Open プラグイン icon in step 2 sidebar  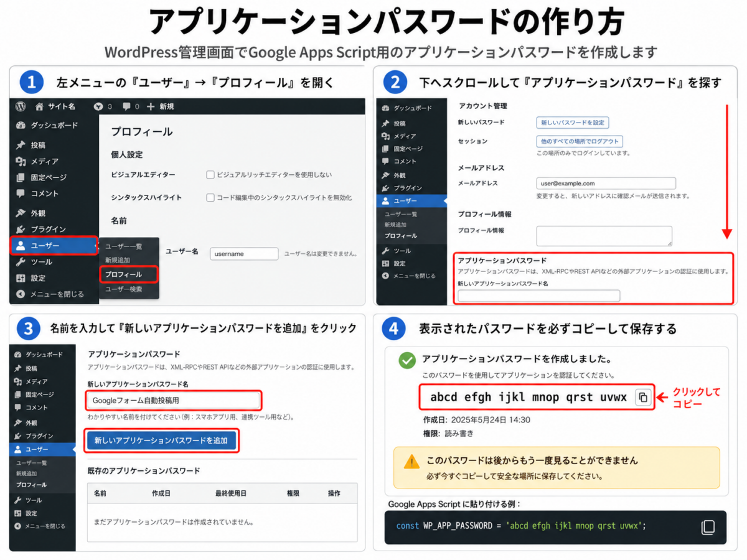[x=385, y=187]
